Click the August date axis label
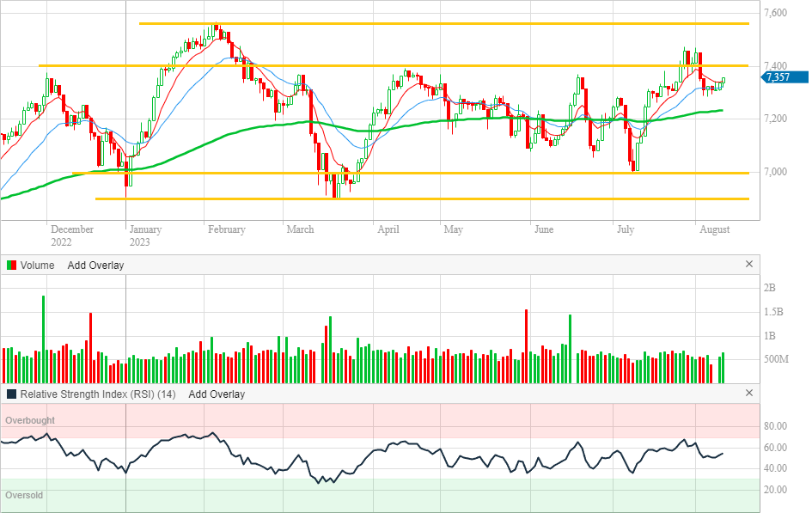 715,229
